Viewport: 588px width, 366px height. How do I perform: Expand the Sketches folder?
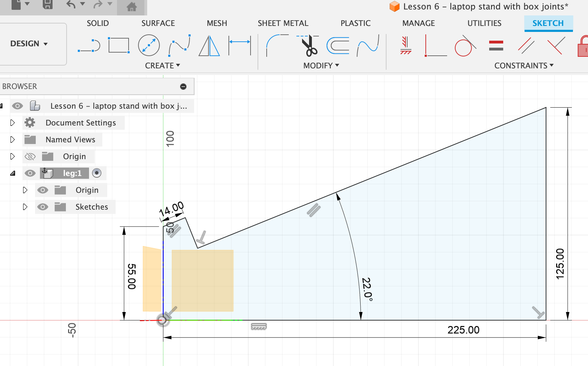pos(25,207)
